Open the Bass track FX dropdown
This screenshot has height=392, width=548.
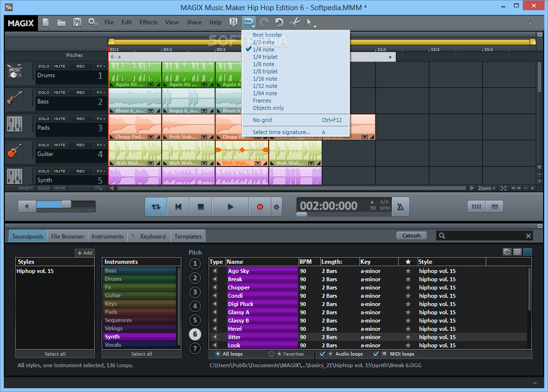tap(101, 92)
